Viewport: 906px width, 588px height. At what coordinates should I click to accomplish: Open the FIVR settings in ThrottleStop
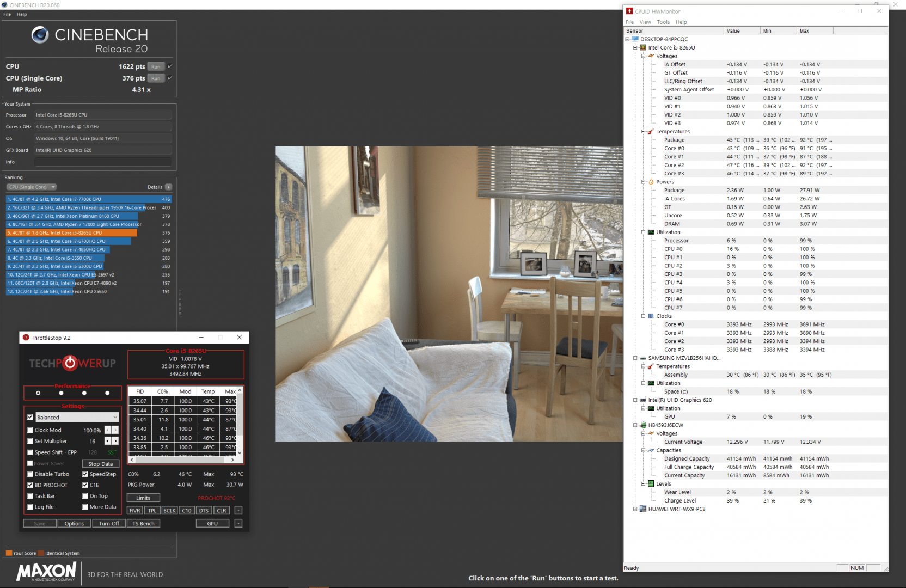click(x=134, y=510)
